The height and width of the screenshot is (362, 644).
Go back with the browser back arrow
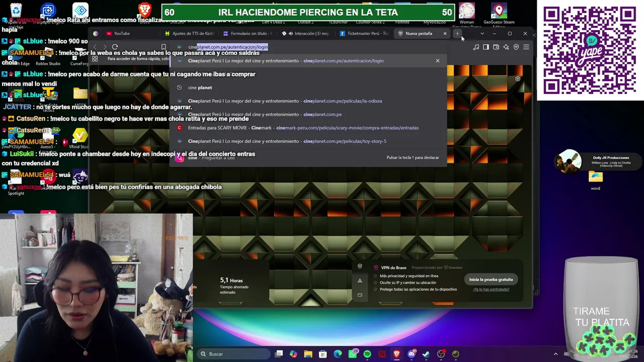tap(95, 47)
